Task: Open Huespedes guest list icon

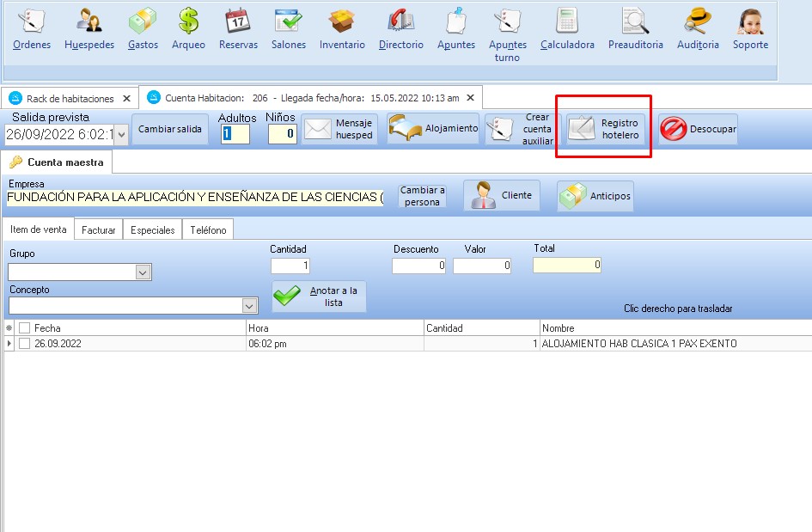Action: point(89,21)
